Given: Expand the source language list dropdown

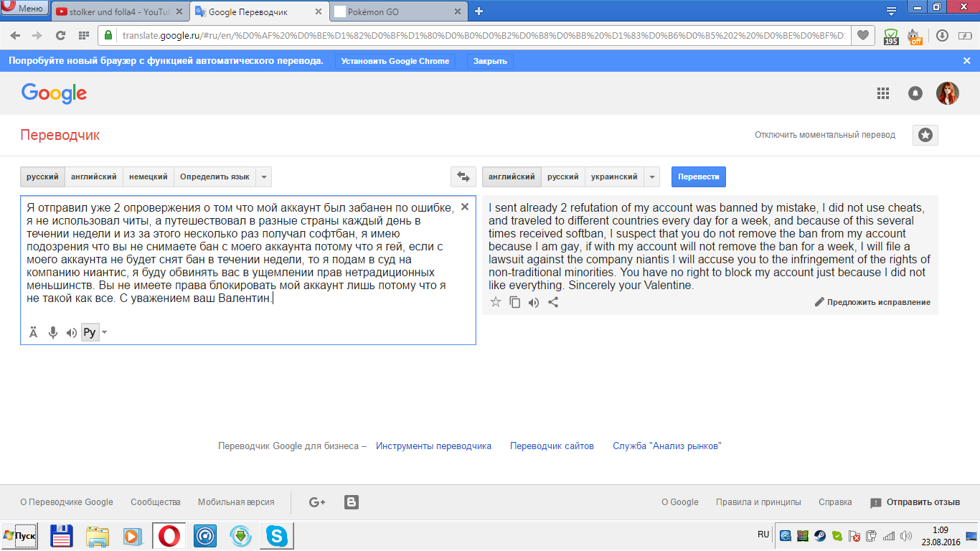Looking at the screenshot, I should click(x=263, y=176).
